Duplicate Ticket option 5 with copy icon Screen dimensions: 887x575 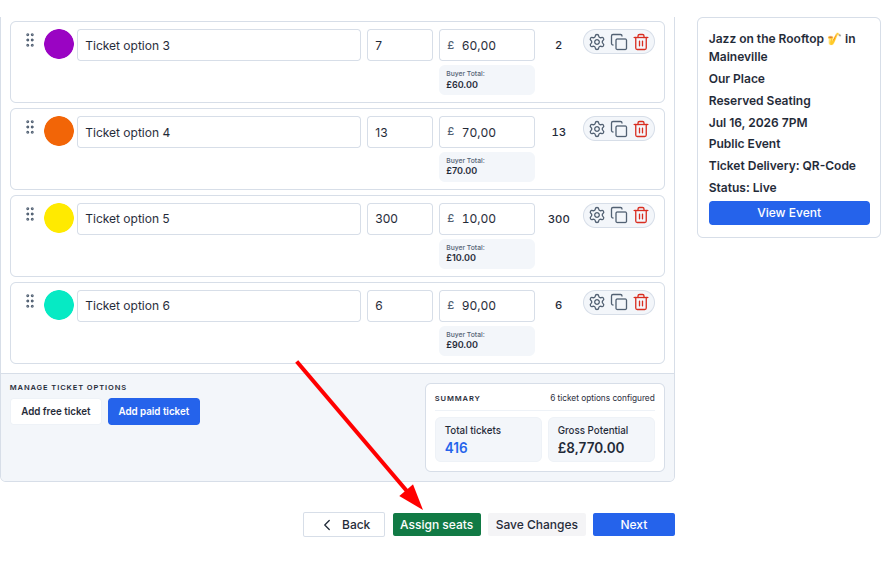click(619, 216)
